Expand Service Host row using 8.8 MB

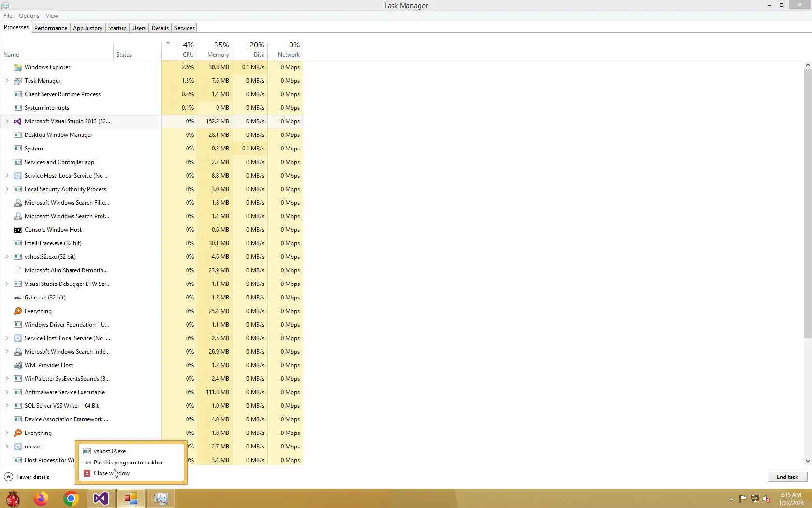(7, 176)
